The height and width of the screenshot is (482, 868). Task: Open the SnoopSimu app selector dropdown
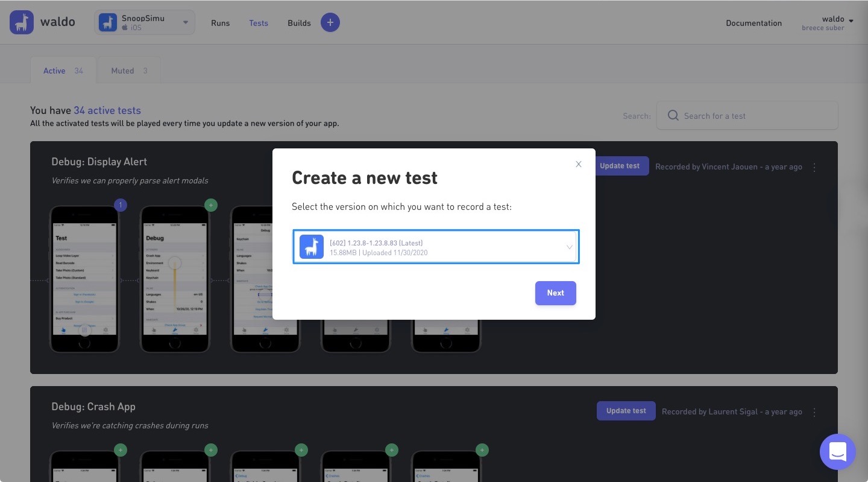tap(145, 22)
